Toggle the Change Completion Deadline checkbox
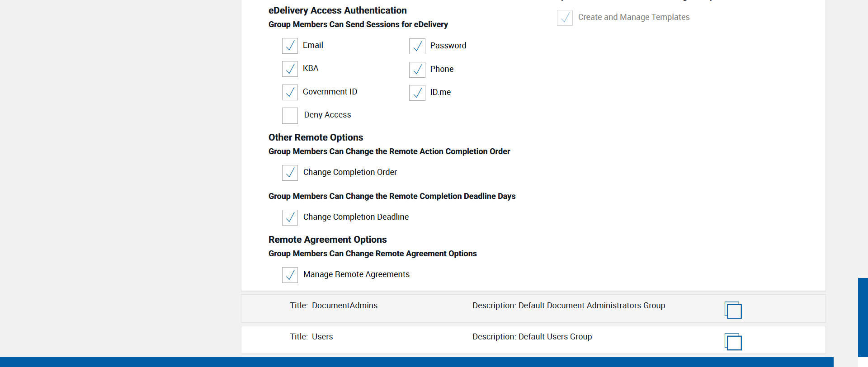The width and height of the screenshot is (868, 367). point(290,217)
